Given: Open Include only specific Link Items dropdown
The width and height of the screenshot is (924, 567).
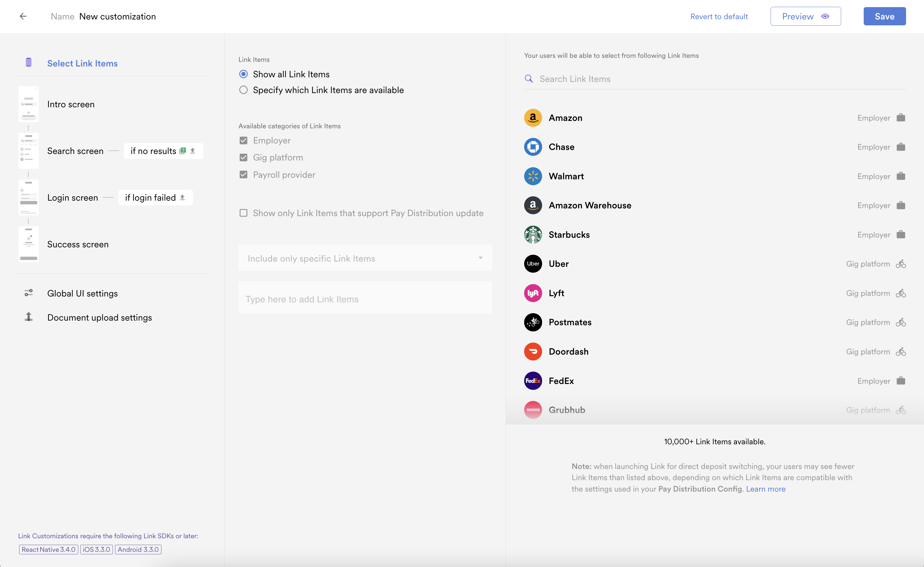Looking at the screenshot, I should [x=365, y=258].
